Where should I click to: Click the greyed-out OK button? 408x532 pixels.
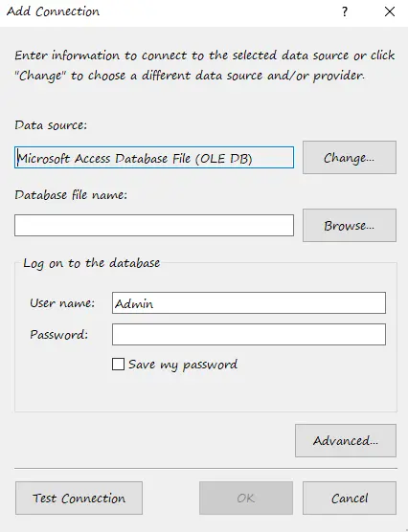[x=246, y=499]
